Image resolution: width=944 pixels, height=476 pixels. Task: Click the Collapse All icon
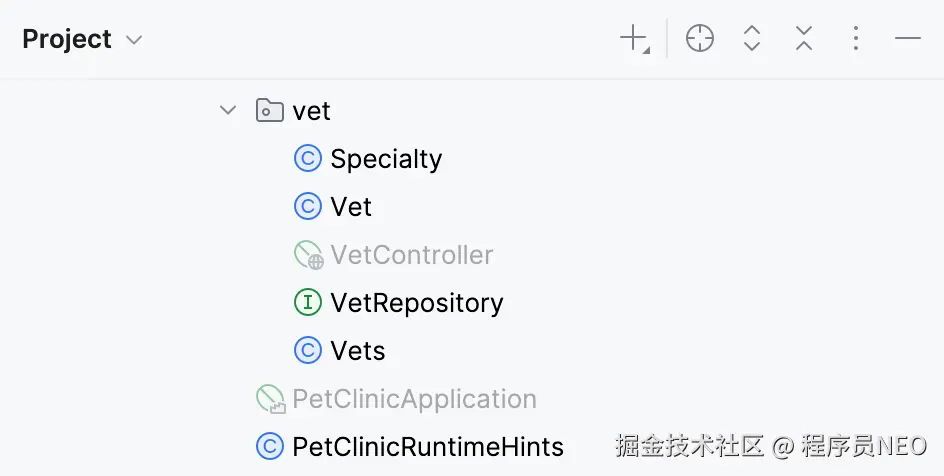tap(804, 39)
